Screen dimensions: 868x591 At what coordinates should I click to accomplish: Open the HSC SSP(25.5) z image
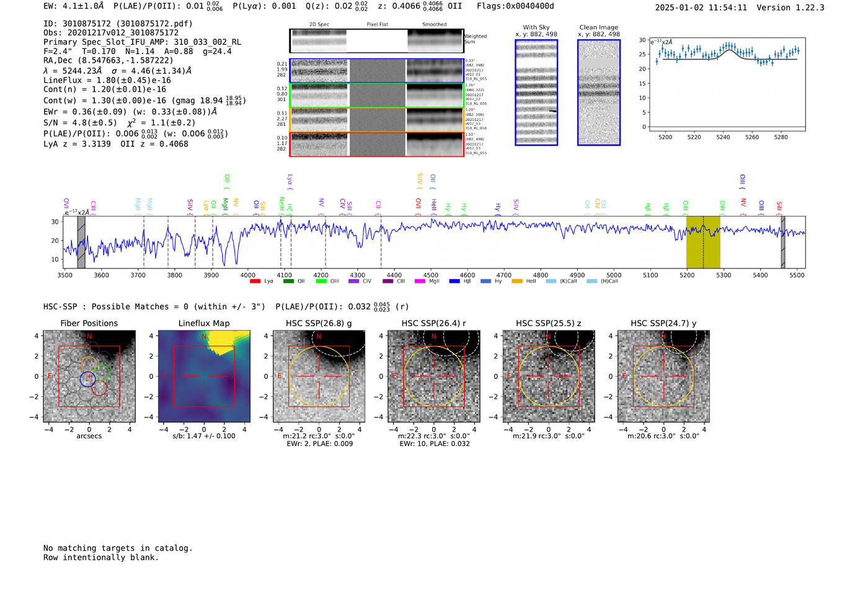(x=549, y=376)
